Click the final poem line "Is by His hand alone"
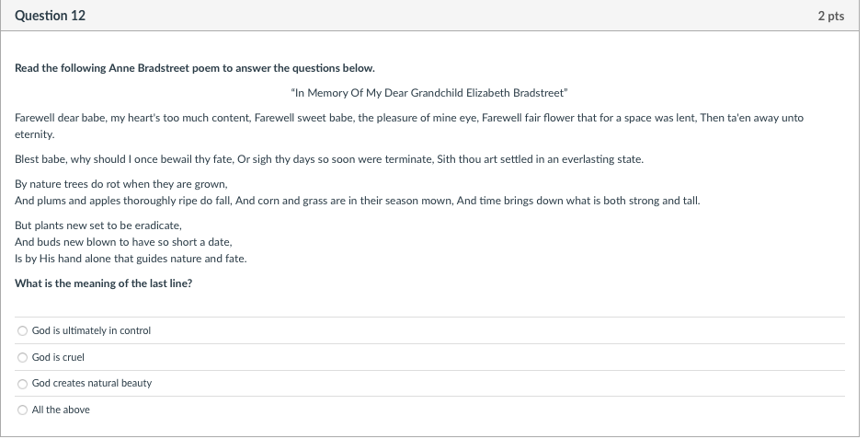 point(131,259)
